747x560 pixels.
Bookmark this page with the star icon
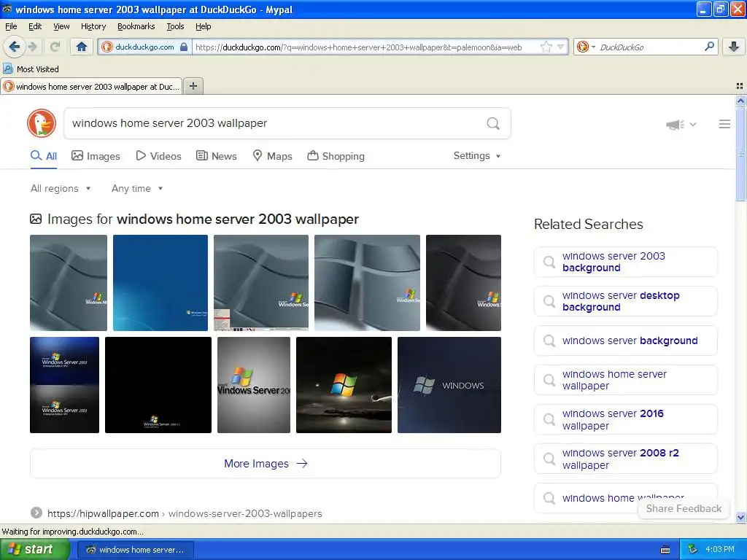546,47
